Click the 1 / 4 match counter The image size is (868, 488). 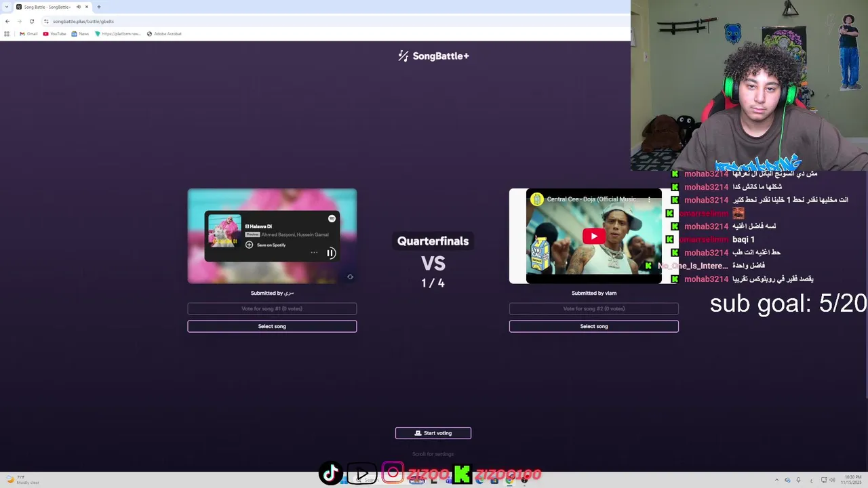433,283
